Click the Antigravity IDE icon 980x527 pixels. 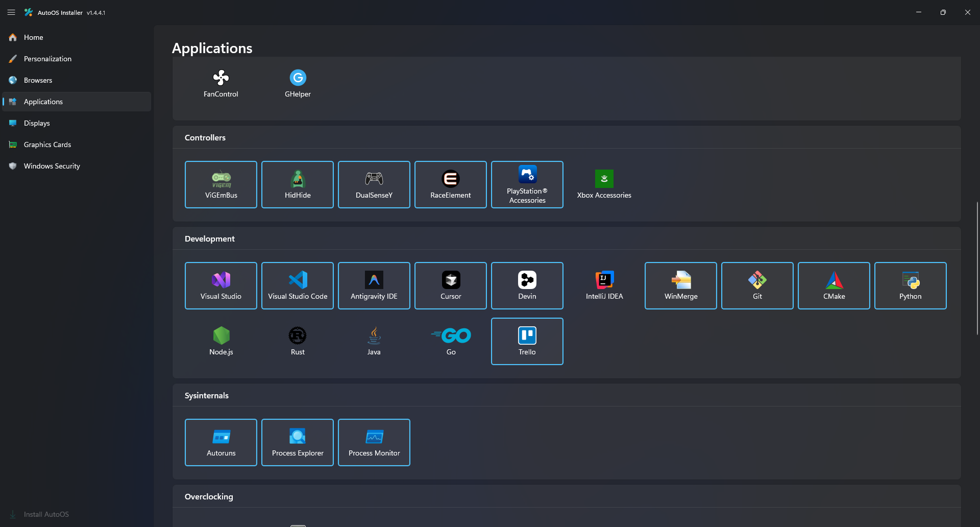tap(374, 280)
